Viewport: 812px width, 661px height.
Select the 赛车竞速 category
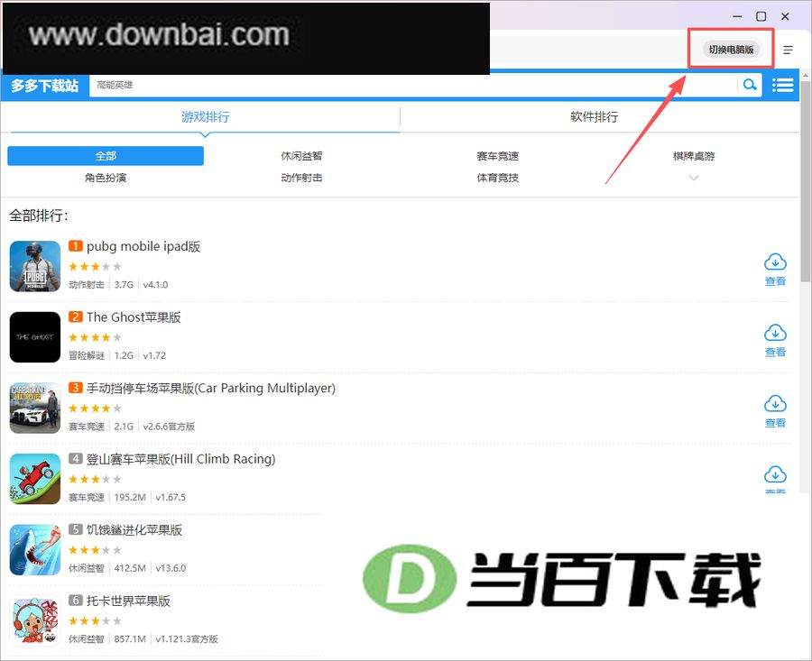498,156
